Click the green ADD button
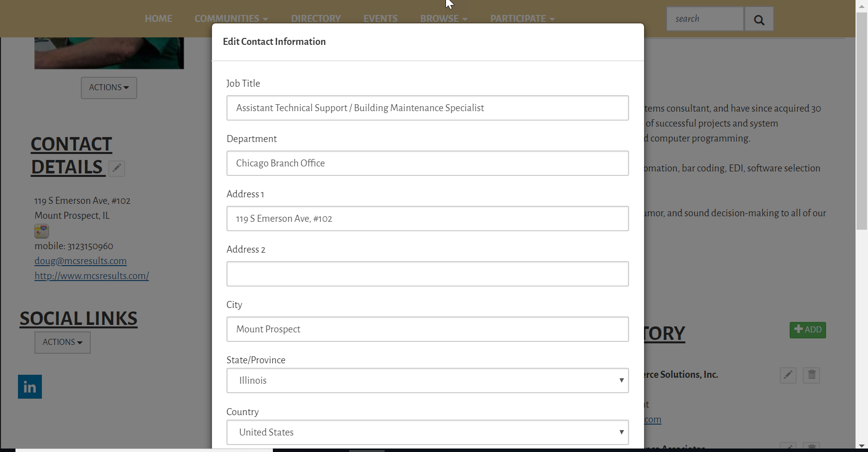The width and height of the screenshot is (868, 452). tap(808, 330)
